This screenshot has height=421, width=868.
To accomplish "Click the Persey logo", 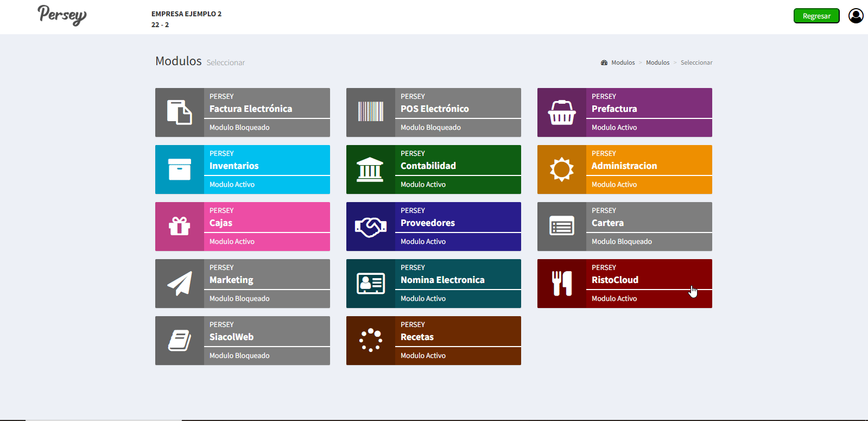I will 62,15.
